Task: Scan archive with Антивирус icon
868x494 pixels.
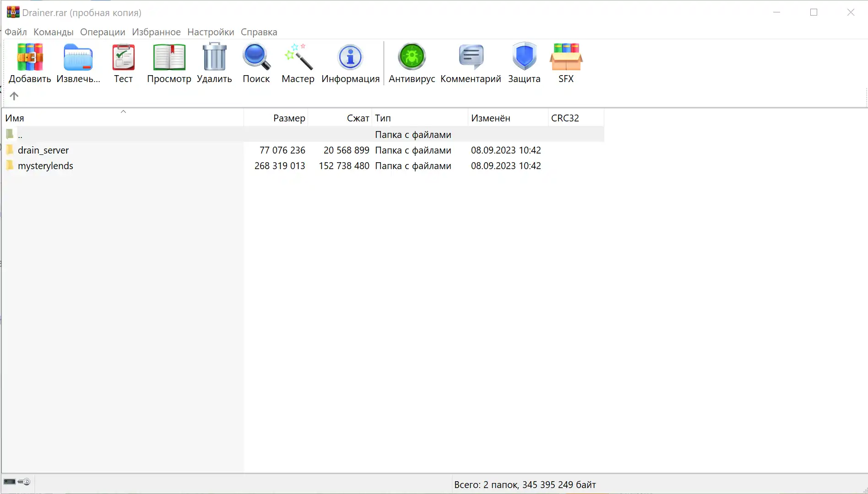Action: coord(412,56)
